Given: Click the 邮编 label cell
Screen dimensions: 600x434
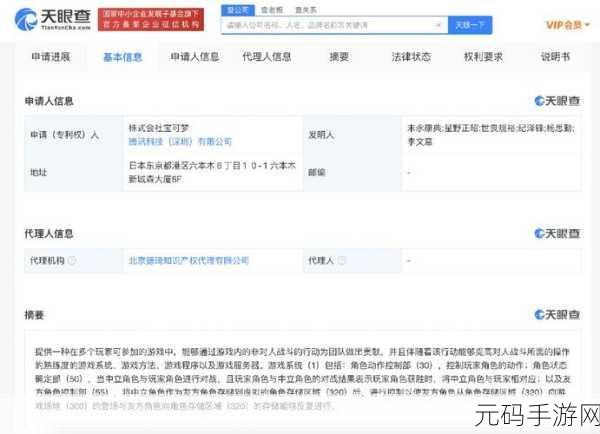Looking at the screenshot, I should pos(352,172).
